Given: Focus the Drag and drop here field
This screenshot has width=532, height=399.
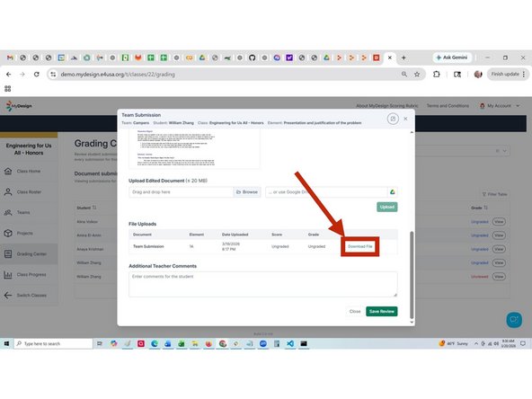Looking at the screenshot, I should (181, 192).
